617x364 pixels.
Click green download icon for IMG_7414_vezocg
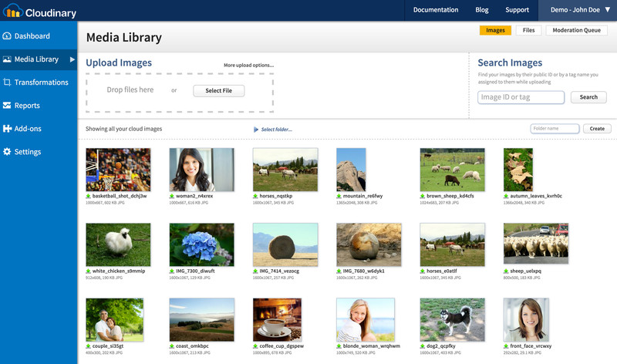[255, 271]
